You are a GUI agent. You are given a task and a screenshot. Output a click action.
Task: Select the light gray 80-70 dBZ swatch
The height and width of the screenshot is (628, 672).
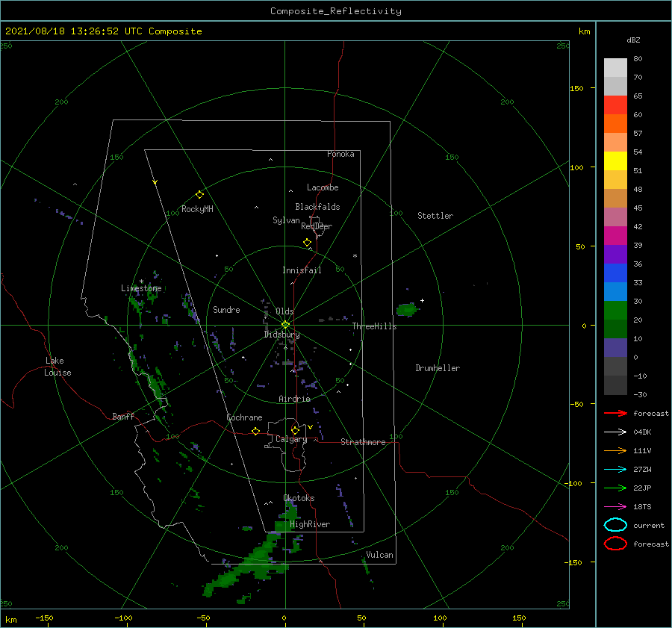tap(615, 68)
